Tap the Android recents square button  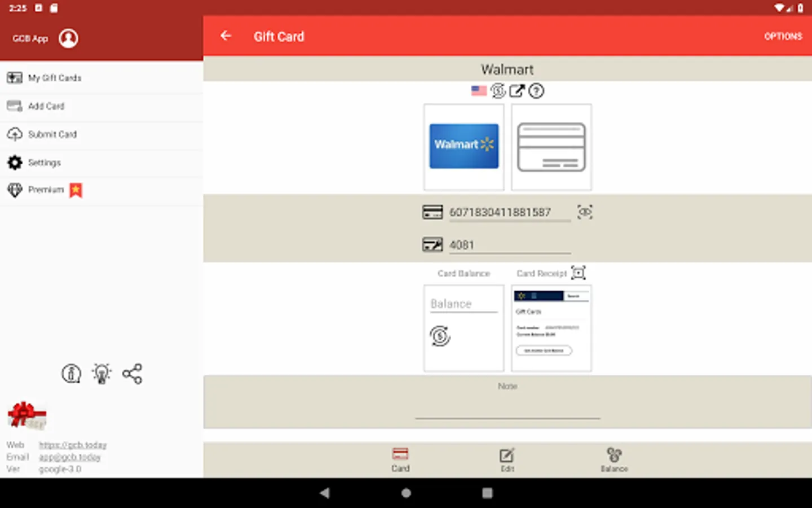tap(487, 493)
